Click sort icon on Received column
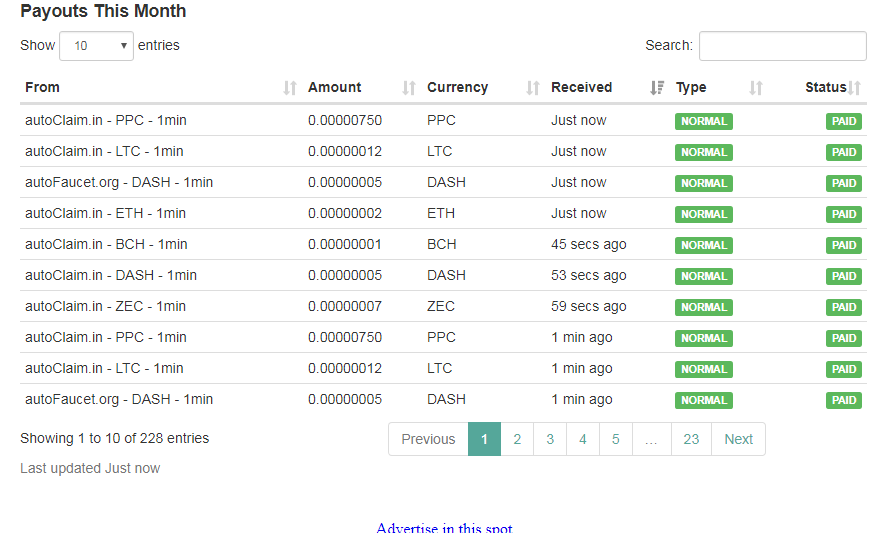The height and width of the screenshot is (533, 893). tap(657, 88)
